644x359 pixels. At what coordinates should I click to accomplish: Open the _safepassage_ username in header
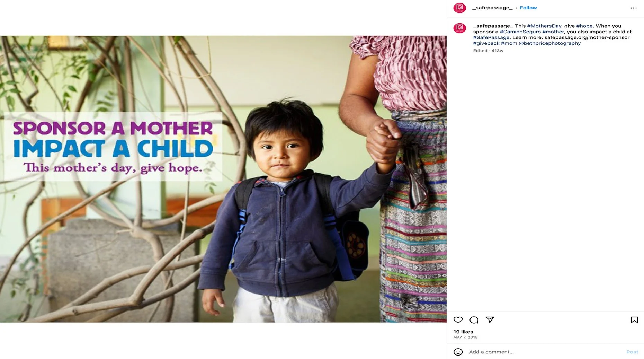(492, 8)
